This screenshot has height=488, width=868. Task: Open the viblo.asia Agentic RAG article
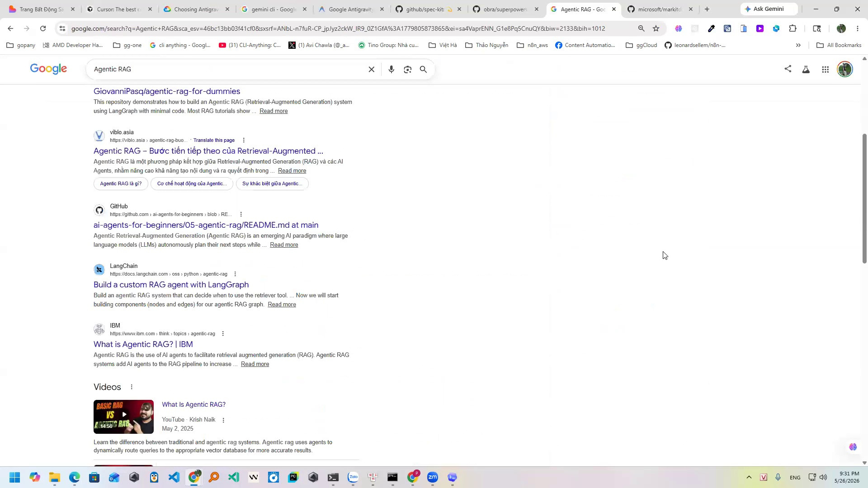point(208,151)
